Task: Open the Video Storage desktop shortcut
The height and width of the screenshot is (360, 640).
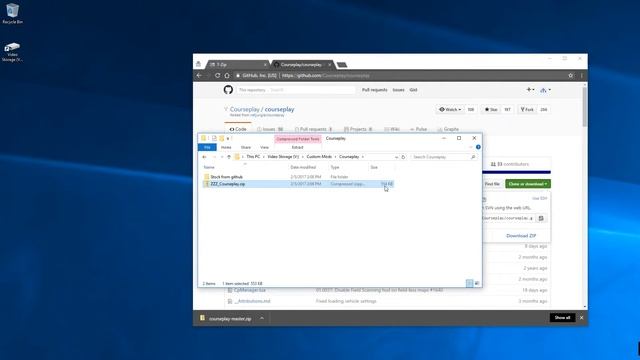Action: pos(12,52)
